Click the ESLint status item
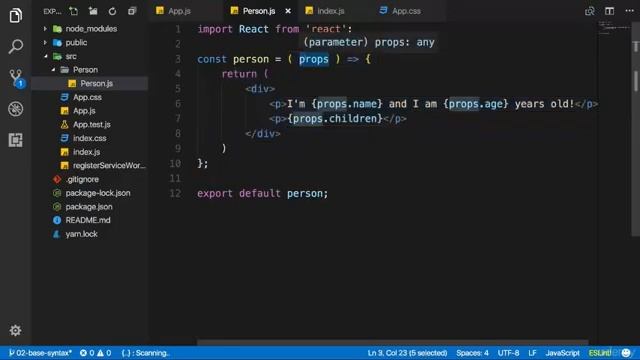The height and width of the screenshot is (360, 640). tap(600, 353)
